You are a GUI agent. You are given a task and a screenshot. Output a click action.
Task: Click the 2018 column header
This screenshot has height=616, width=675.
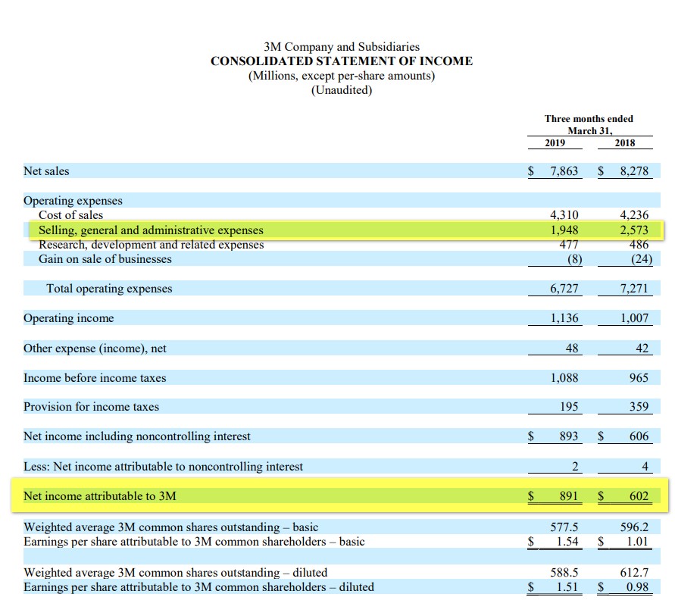[625, 143]
